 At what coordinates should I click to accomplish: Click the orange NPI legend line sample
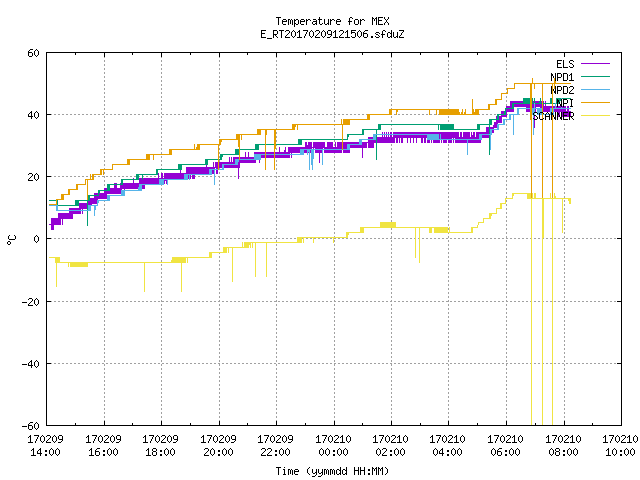coord(595,102)
